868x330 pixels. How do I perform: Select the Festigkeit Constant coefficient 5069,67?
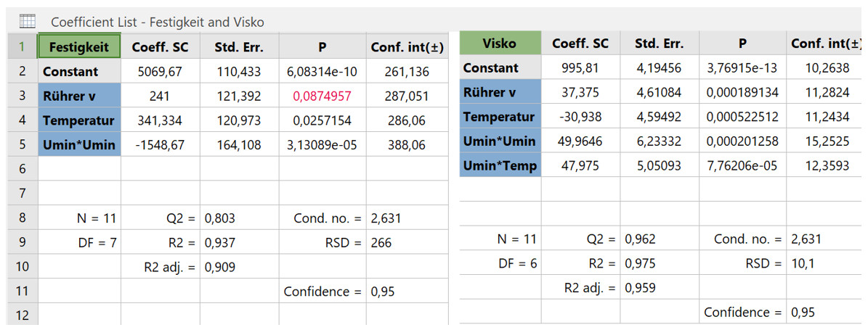tap(160, 72)
